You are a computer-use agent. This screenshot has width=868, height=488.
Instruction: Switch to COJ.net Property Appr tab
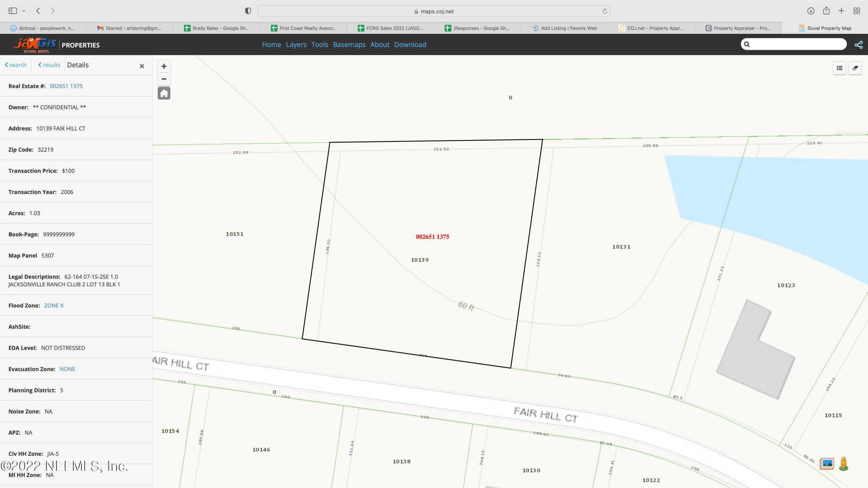(x=651, y=28)
